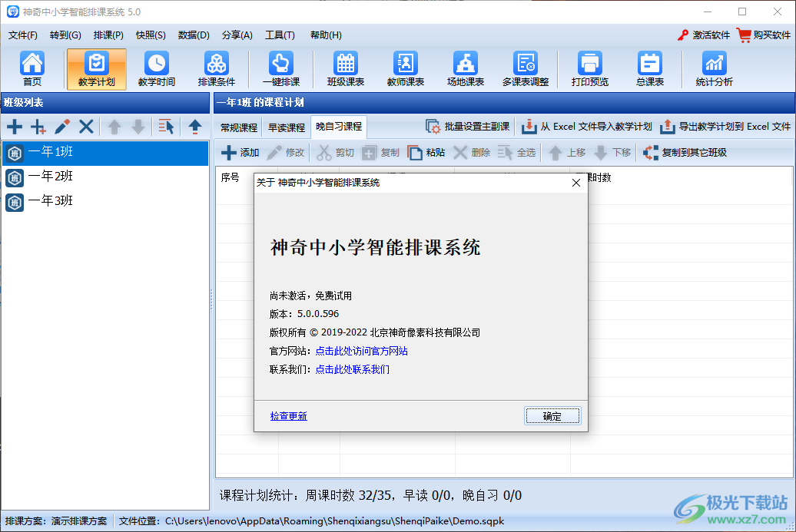The width and height of the screenshot is (796, 532).
Task: Click 批量设置主副课 button
Action: [468, 127]
